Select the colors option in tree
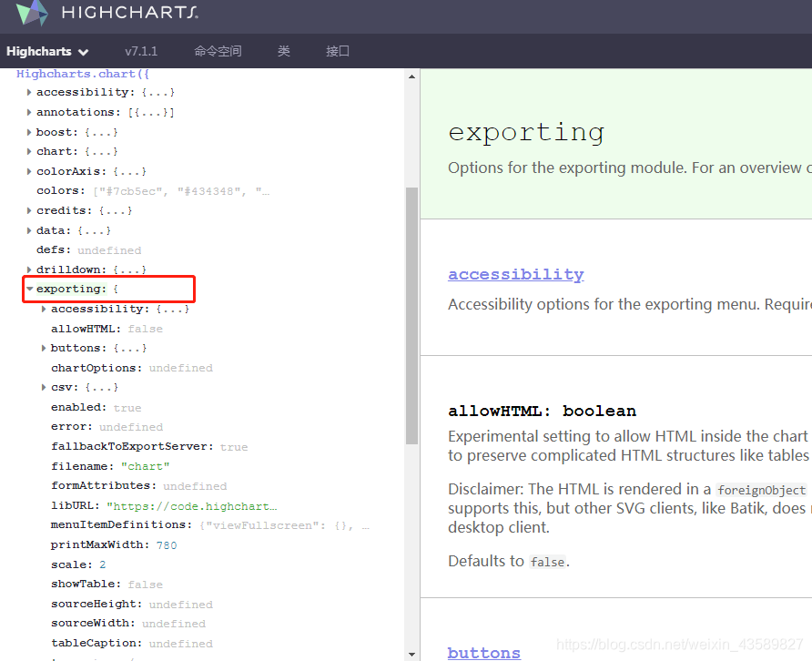This screenshot has width=812, height=661. [61, 190]
